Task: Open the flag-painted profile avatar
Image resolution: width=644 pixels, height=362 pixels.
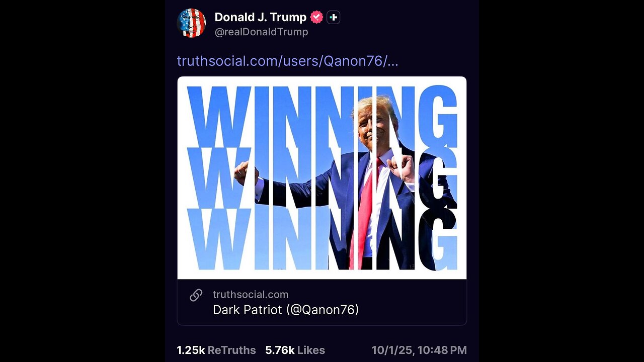Action: (x=192, y=23)
